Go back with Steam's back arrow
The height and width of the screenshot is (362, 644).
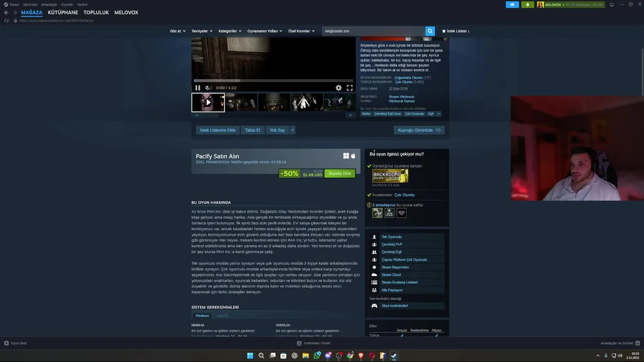tap(6, 13)
